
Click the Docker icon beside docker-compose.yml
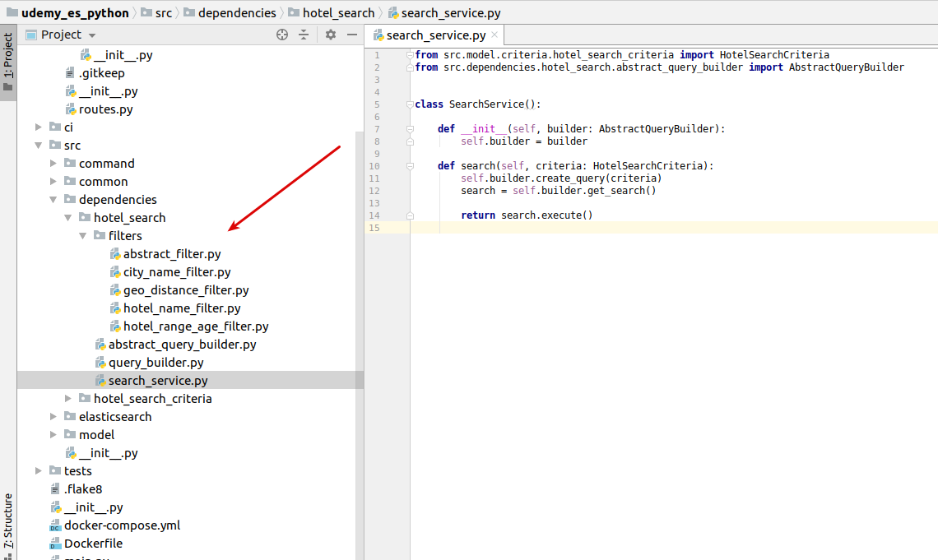point(54,525)
